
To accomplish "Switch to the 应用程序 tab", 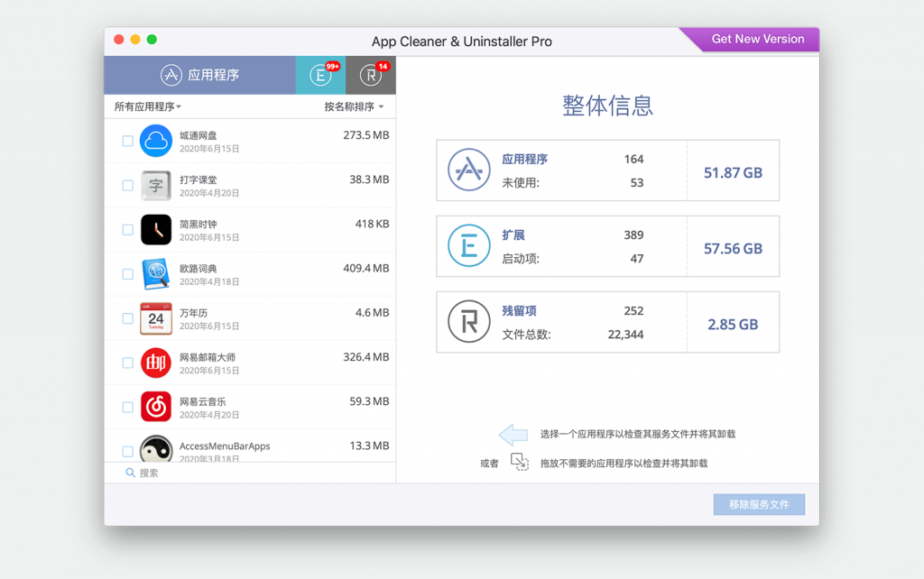I will click(199, 75).
